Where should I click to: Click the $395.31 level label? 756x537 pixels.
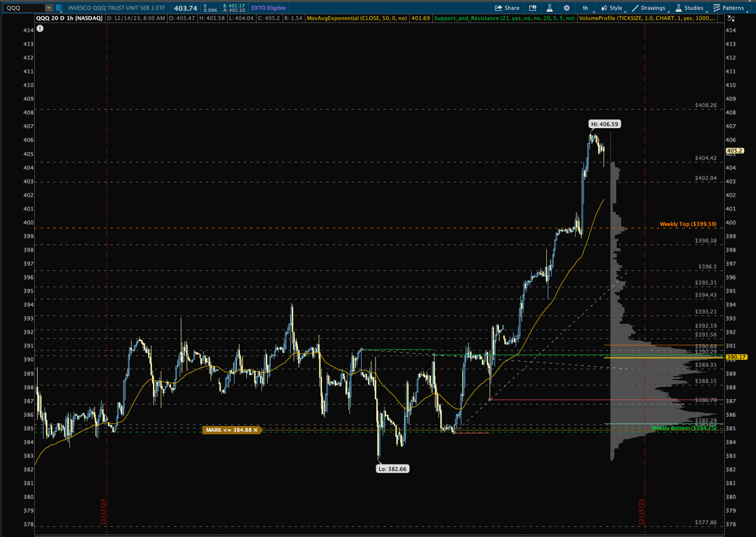pyautogui.click(x=706, y=282)
